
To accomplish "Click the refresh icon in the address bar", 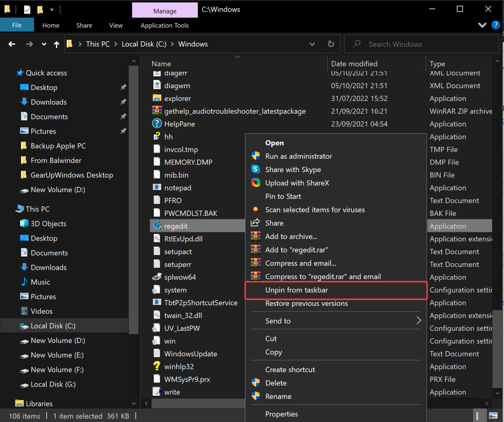I will 331,44.
